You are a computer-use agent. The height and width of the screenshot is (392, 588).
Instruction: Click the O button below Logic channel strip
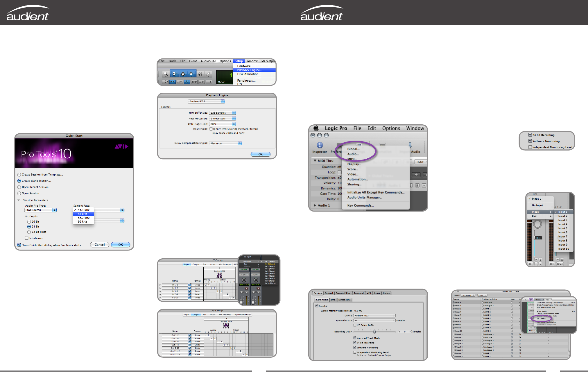click(x=530, y=264)
